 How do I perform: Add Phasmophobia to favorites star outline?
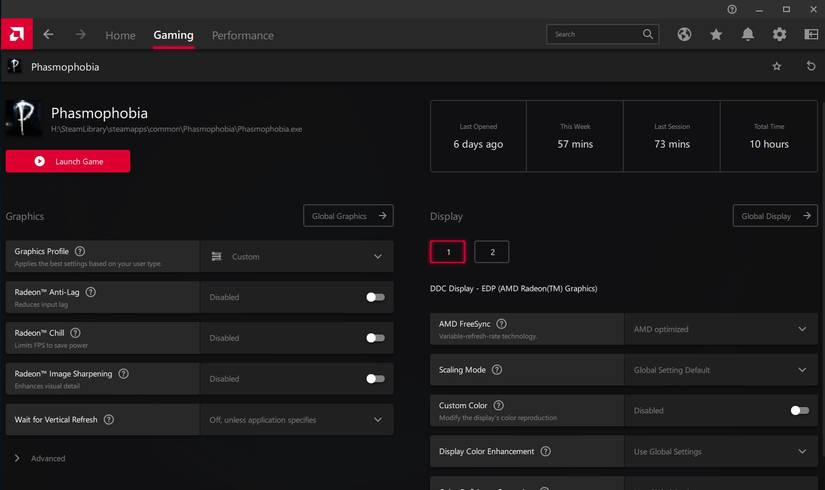coord(777,66)
